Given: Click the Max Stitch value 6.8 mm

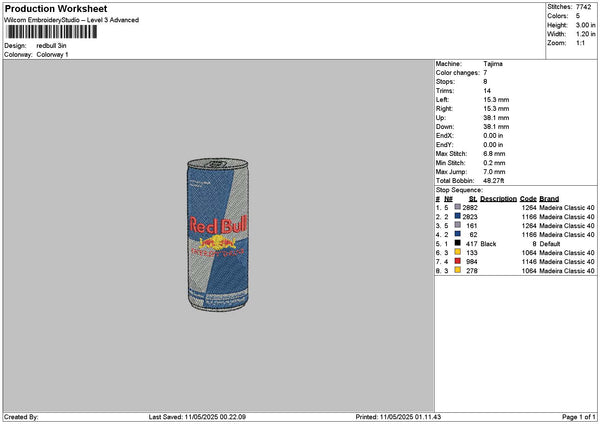Looking at the screenshot, I should [494, 154].
